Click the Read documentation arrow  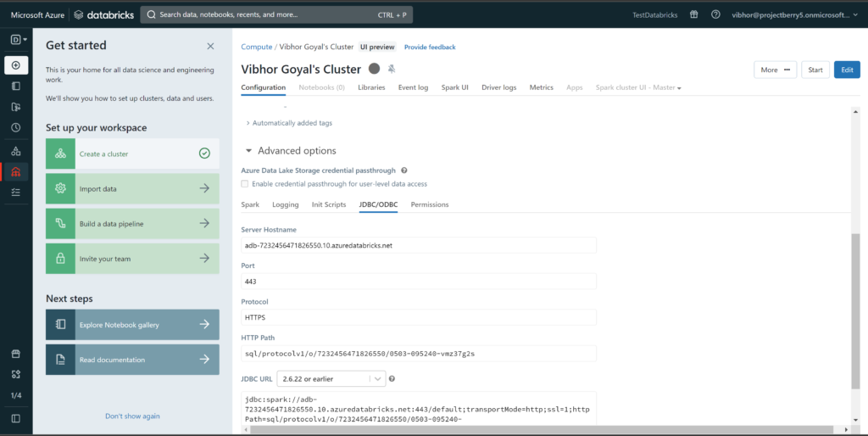pos(204,360)
